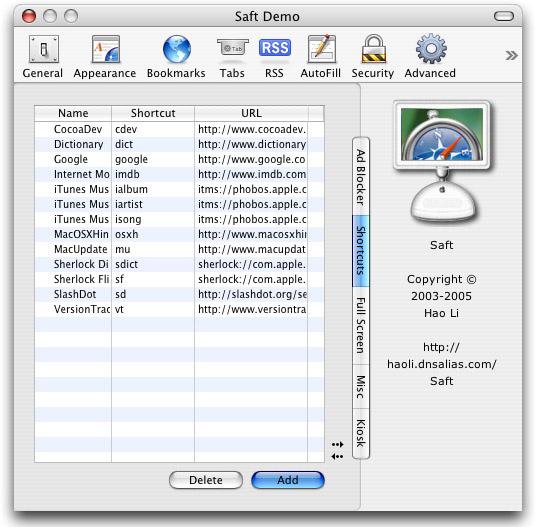This screenshot has width=535, height=527.
Task: Open the Bookmarks globe icon pane
Action: [x=176, y=57]
